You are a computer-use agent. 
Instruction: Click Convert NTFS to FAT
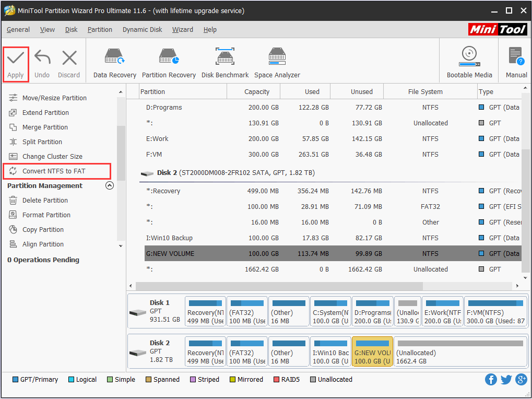pos(57,171)
